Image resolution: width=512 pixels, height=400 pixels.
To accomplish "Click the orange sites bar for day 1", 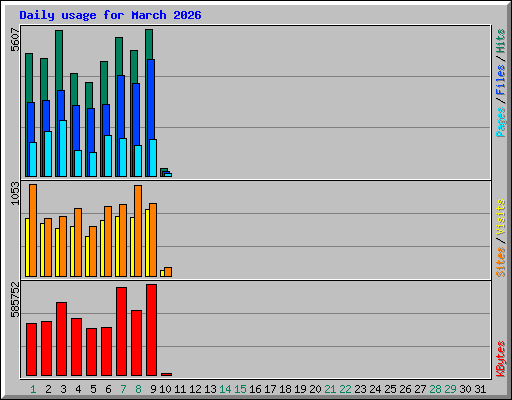I will point(33,230).
